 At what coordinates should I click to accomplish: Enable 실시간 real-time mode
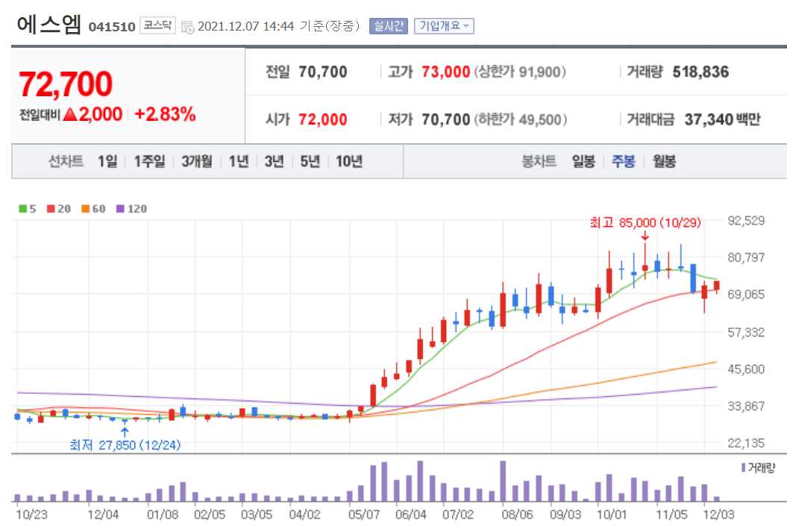389,25
